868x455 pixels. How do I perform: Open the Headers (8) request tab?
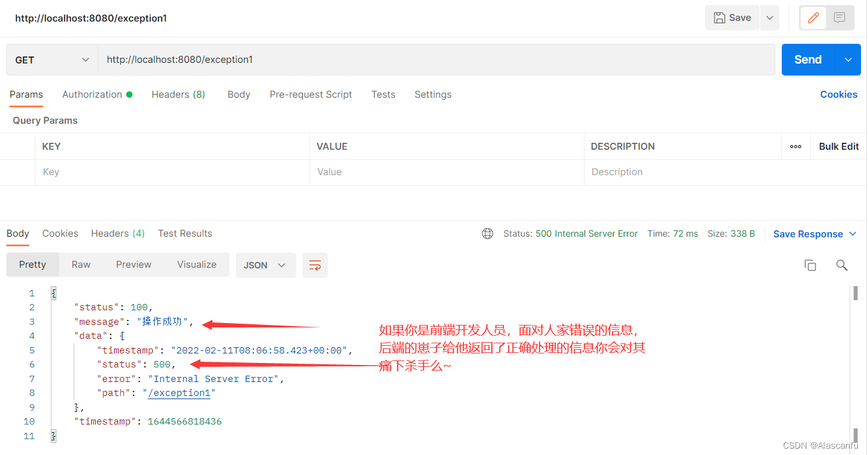tap(178, 95)
